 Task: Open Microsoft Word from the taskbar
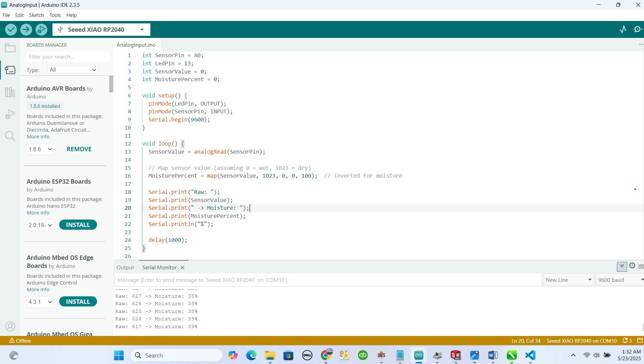(x=493, y=355)
